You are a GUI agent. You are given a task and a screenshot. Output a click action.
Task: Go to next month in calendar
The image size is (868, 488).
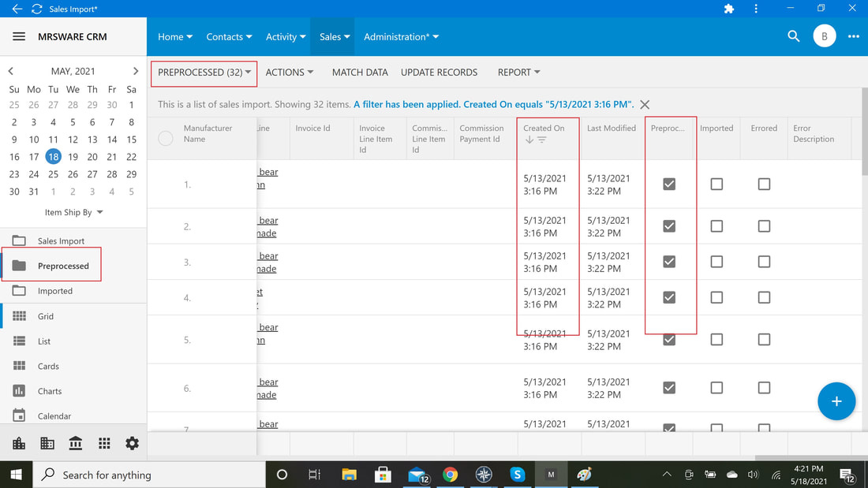click(136, 72)
